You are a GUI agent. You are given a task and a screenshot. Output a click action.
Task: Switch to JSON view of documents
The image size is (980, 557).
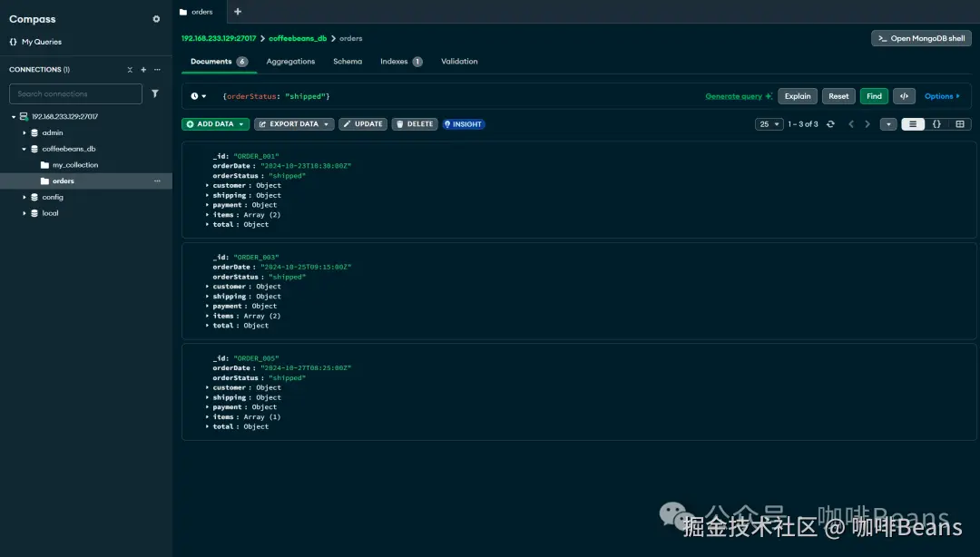(x=936, y=123)
